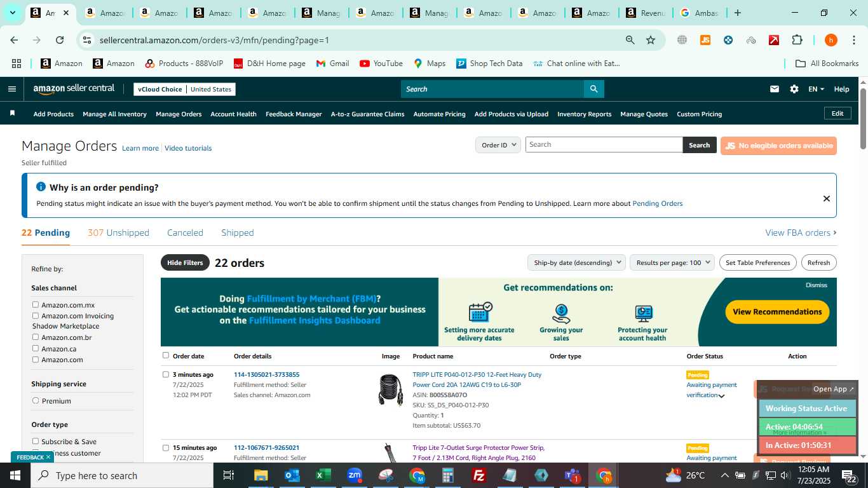
Task: Open the Chrome three-dot menu
Action: click(x=853, y=40)
